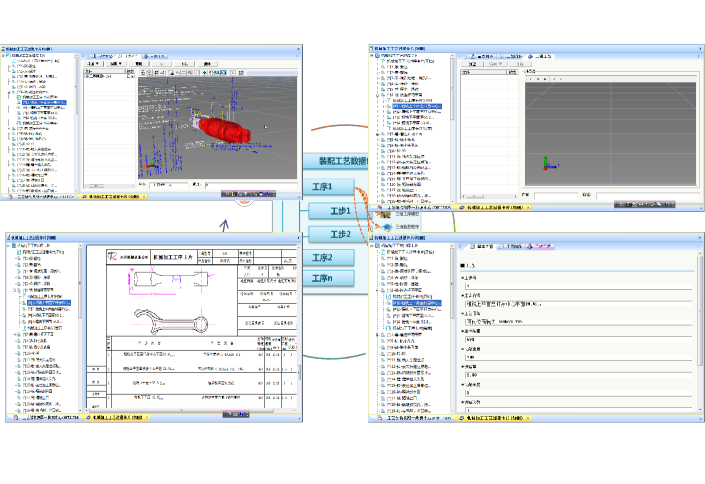Viewport: 705px width, 484px height.
Task: Collapse the root node of the property-form window's tree
Action: click(373, 246)
